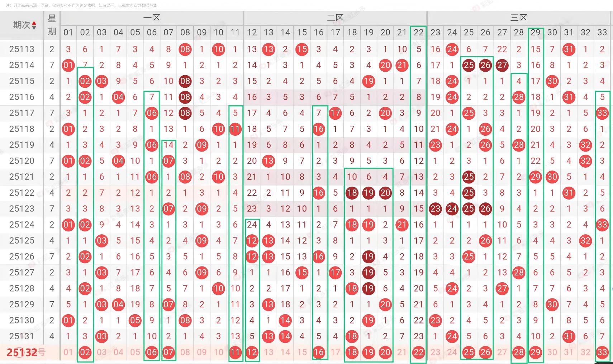613x364 pixels.
Task: Select the 08 column header
Action: pos(185,32)
